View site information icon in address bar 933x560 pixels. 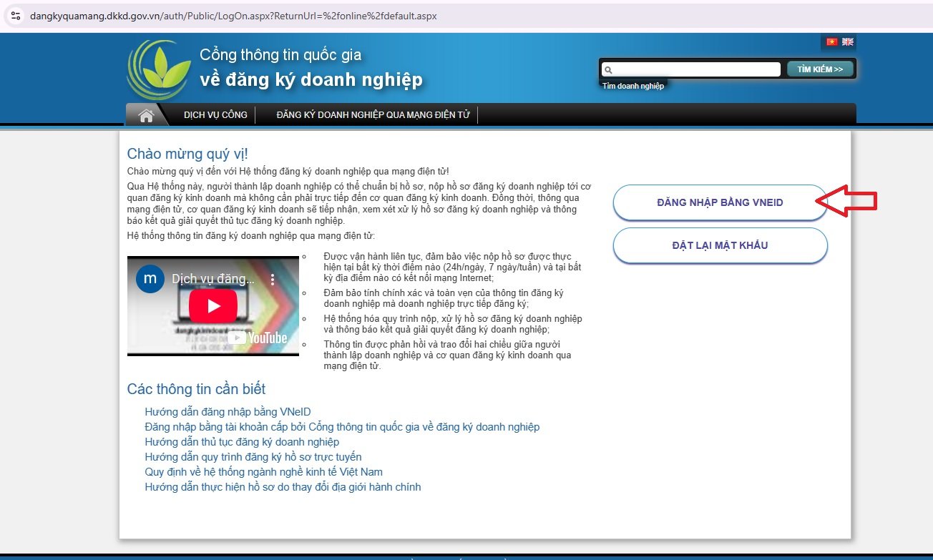(15, 16)
